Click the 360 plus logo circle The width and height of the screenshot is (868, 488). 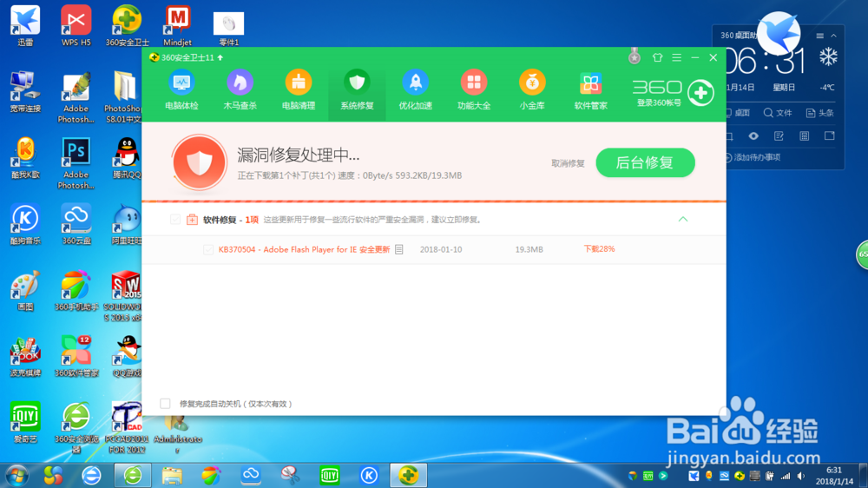click(x=700, y=93)
